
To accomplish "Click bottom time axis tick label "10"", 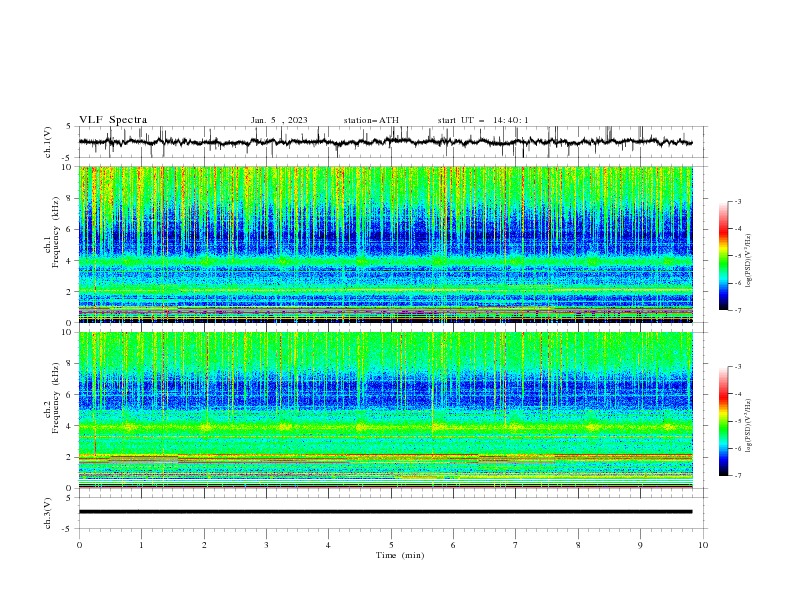I will (703, 545).
